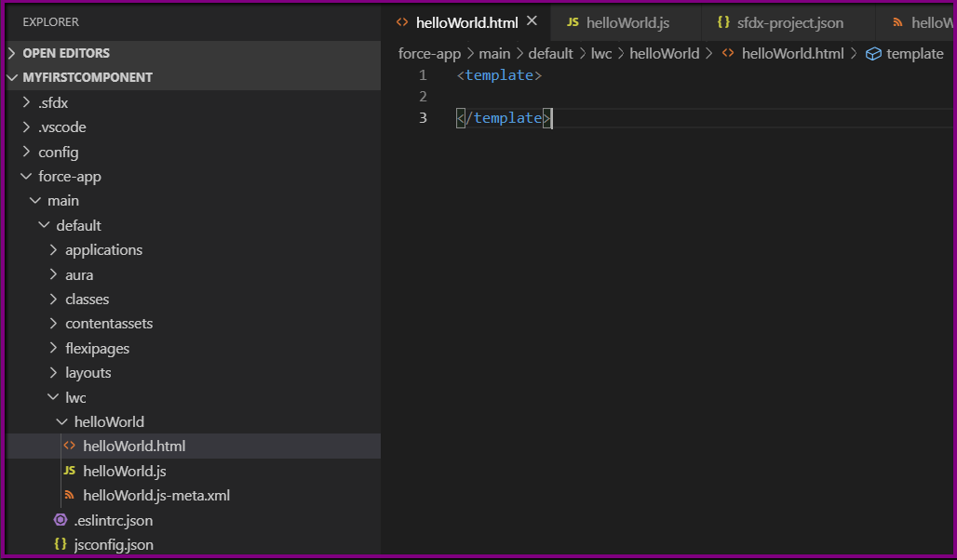Screen dimensions: 957x560
Task: Select the closing template tag in the editor
Action: pyautogui.click(x=503, y=118)
